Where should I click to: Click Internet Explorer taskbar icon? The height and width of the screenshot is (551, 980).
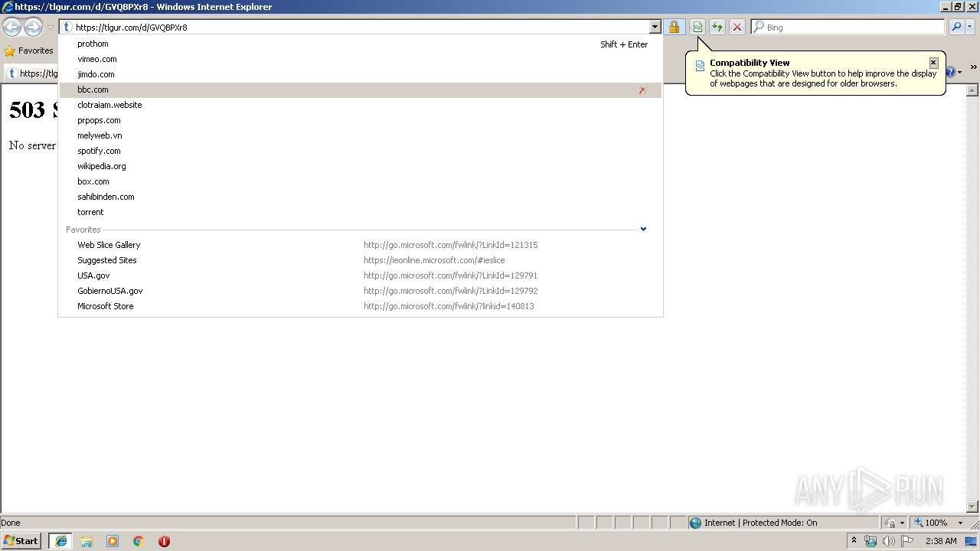point(61,541)
